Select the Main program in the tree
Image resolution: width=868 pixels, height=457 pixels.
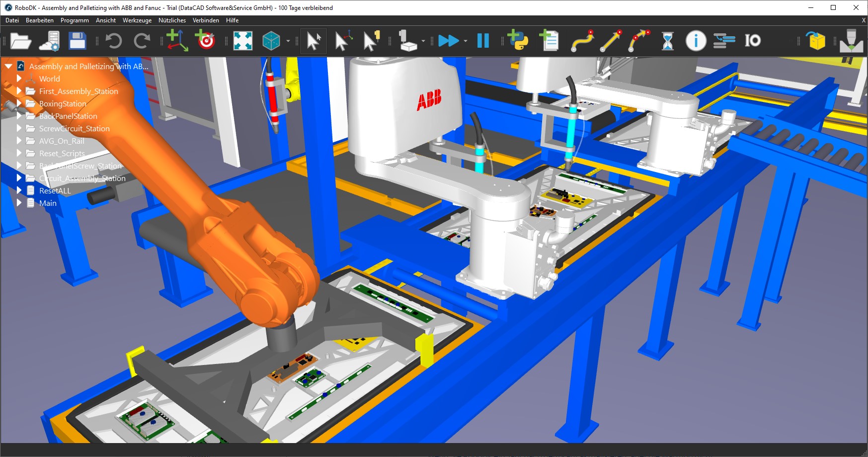(x=48, y=203)
